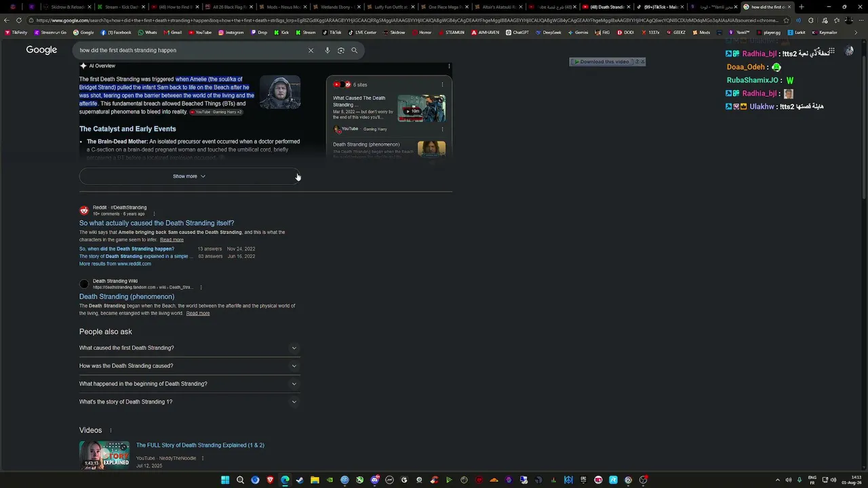Click Sam character image in AI Overview
Screen dimensions: 868x488
pos(280,92)
